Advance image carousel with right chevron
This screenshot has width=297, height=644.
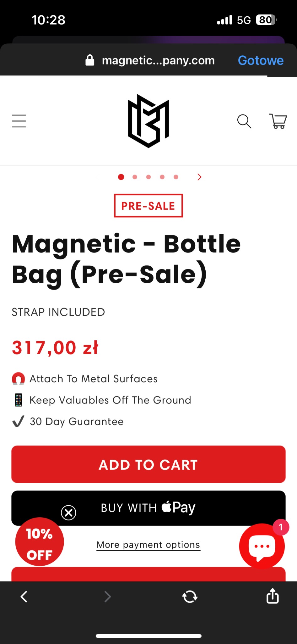199,177
